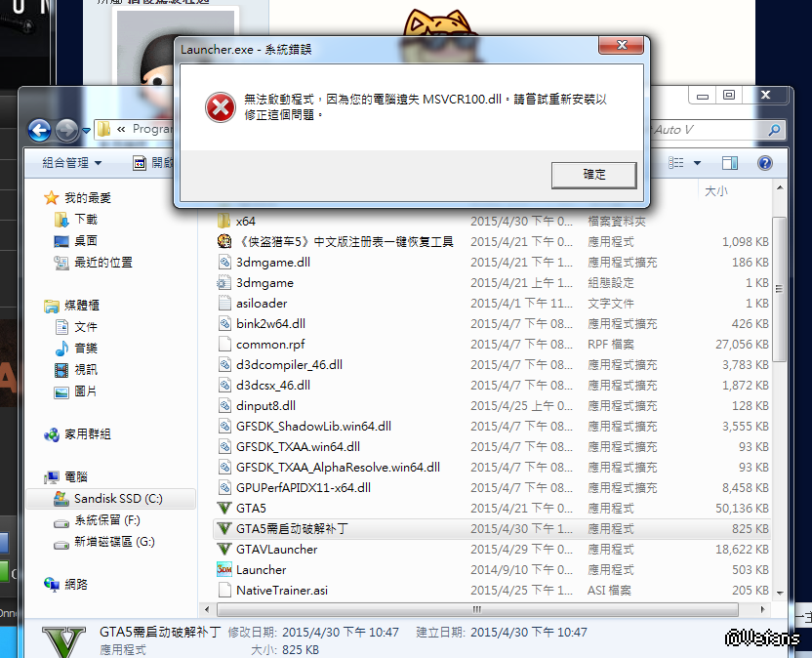Select asiloader text file icon
Screen dimensions: 812x658
click(224, 303)
